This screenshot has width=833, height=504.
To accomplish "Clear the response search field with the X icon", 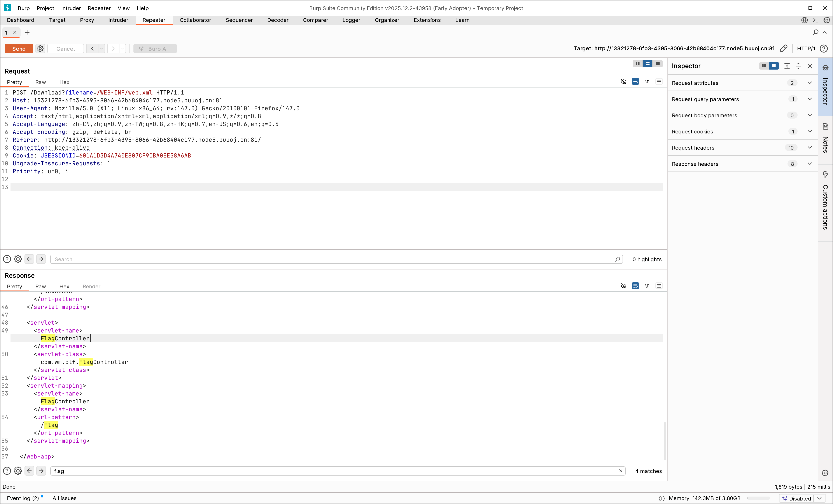I will click(x=621, y=471).
